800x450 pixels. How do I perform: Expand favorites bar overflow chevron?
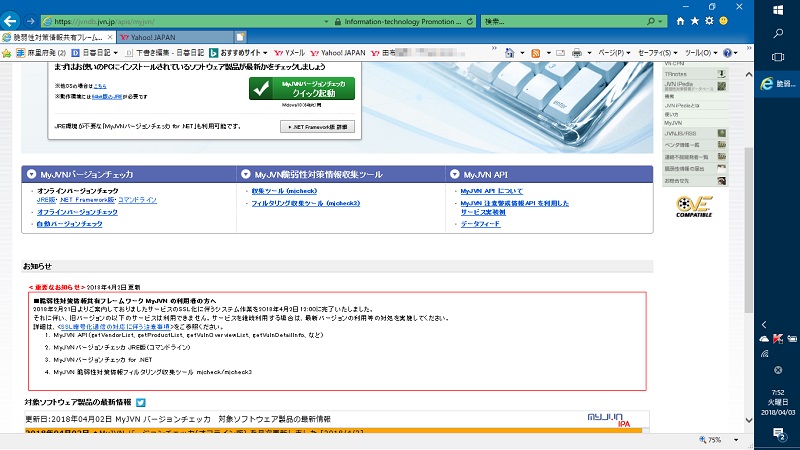[x=494, y=49]
